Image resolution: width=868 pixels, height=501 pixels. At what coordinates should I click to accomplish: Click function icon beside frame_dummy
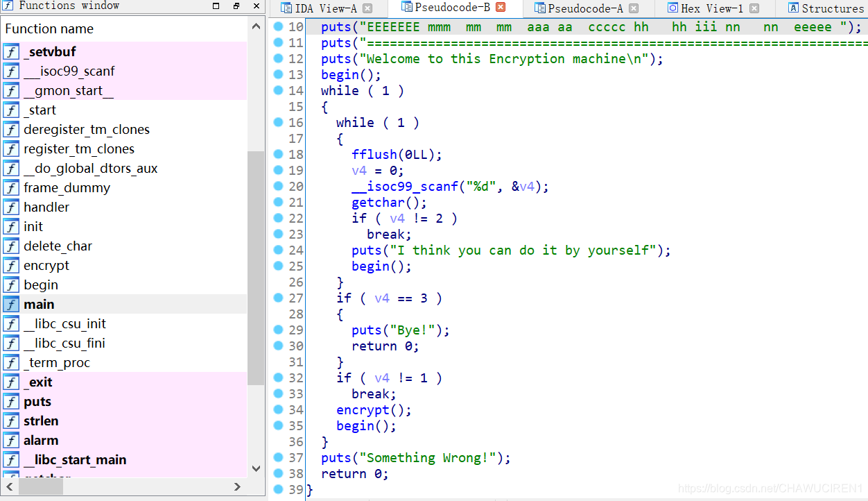tap(11, 188)
